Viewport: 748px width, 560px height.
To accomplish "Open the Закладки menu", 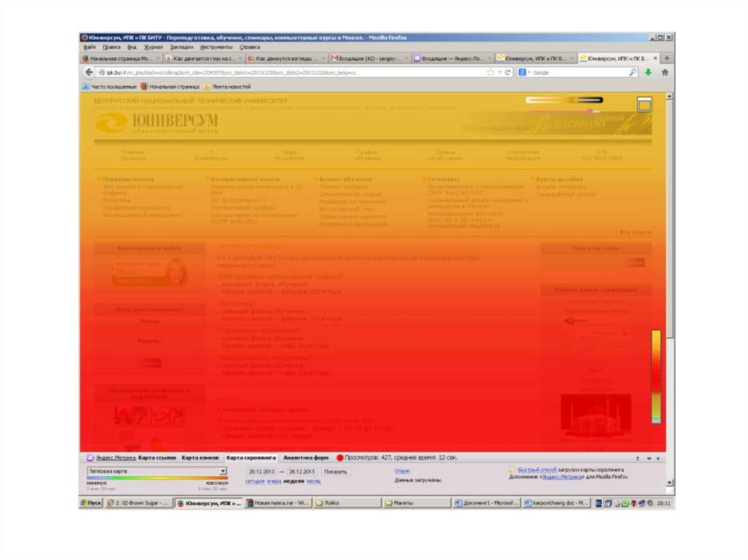I will tap(181, 47).
